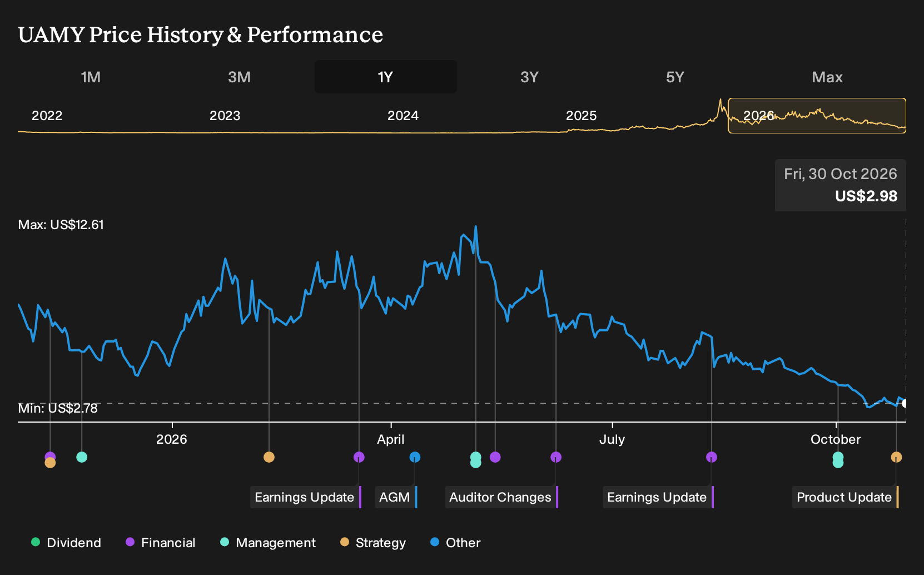Click the price spike peak in the overview chart
The height and width of the screenshot is (575, 924).
click(721, 100)
